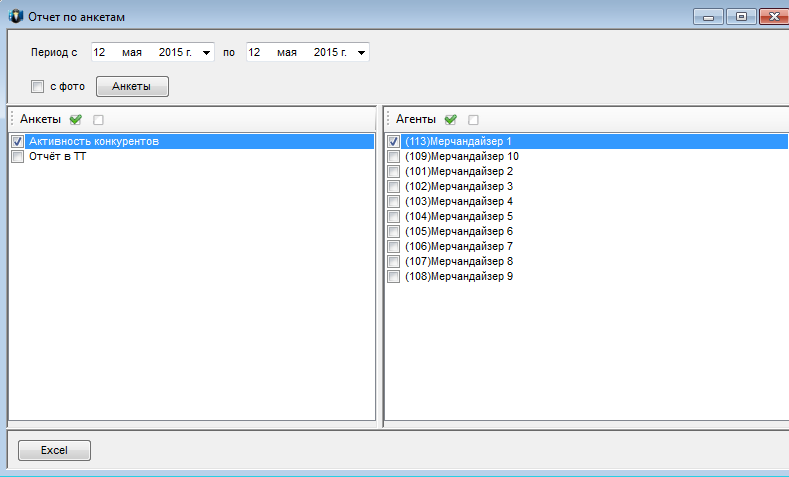Check agent (102)Мерчандайзер 3

click(x=393, y=187)
